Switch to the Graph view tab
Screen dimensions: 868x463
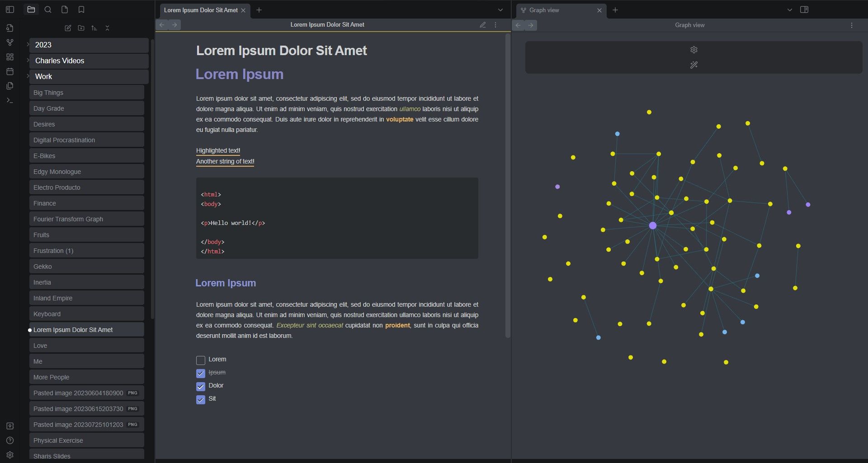pos(544,10)
